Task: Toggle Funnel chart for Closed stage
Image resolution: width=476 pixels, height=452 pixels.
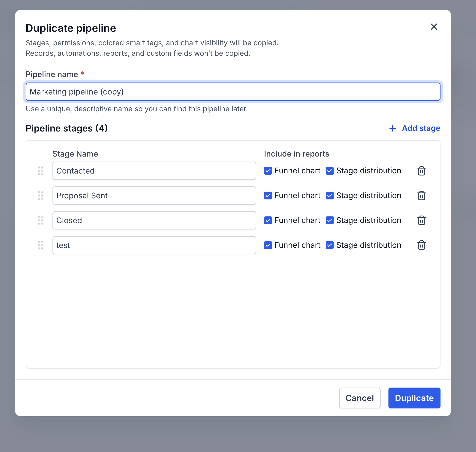Action: [268, 221]
